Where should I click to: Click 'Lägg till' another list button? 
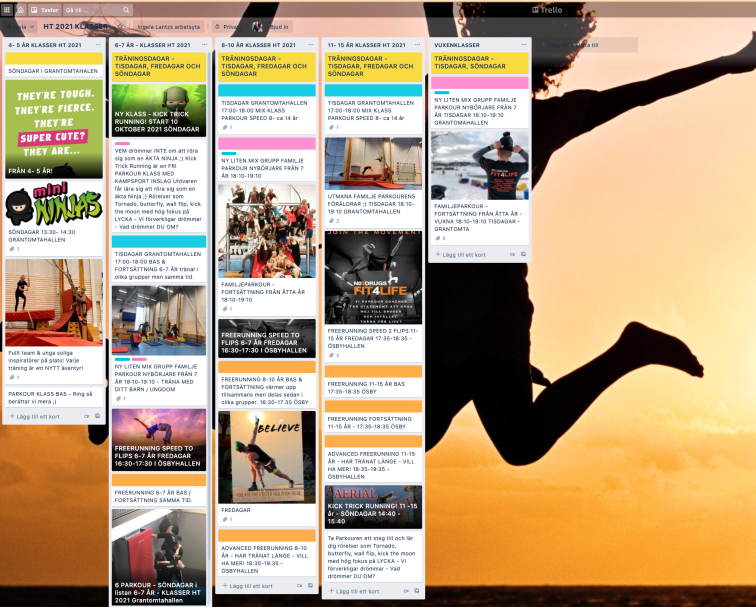586,45
